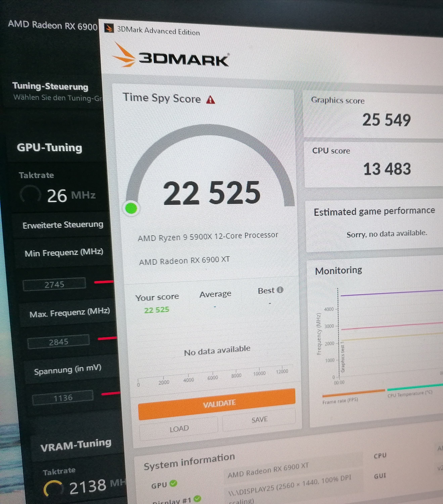Click the Time Spy Score heading
Screen dimensions: 443x504
pyautogui.click(x=162, y=98)
